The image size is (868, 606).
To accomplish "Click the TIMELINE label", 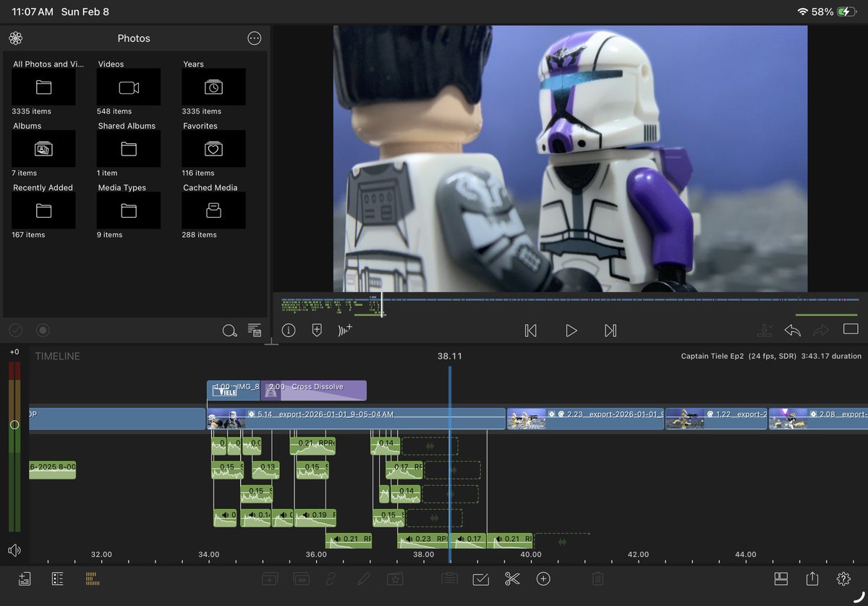I will pos(58,356).
